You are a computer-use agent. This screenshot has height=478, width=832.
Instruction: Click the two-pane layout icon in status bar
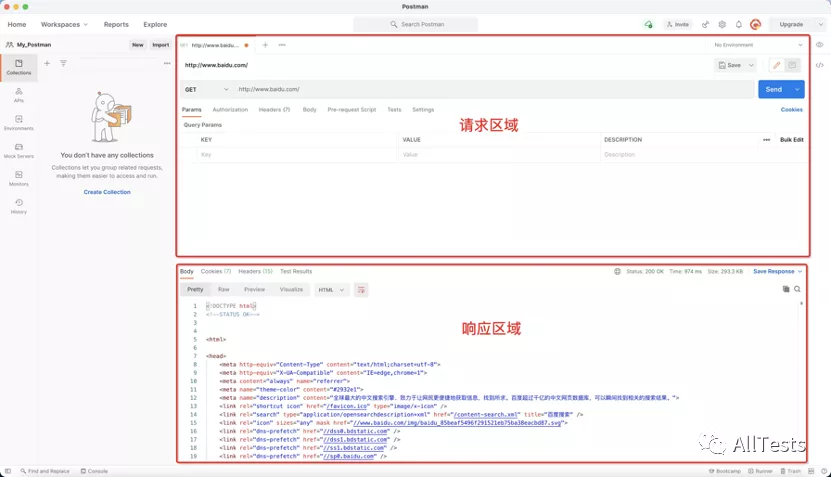pos(811,471)
